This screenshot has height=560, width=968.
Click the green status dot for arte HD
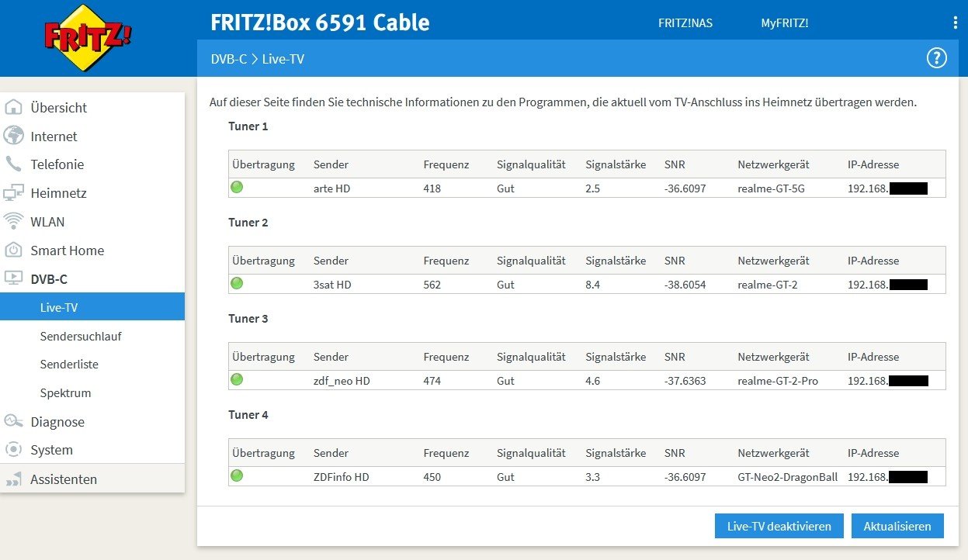point(237,187)
